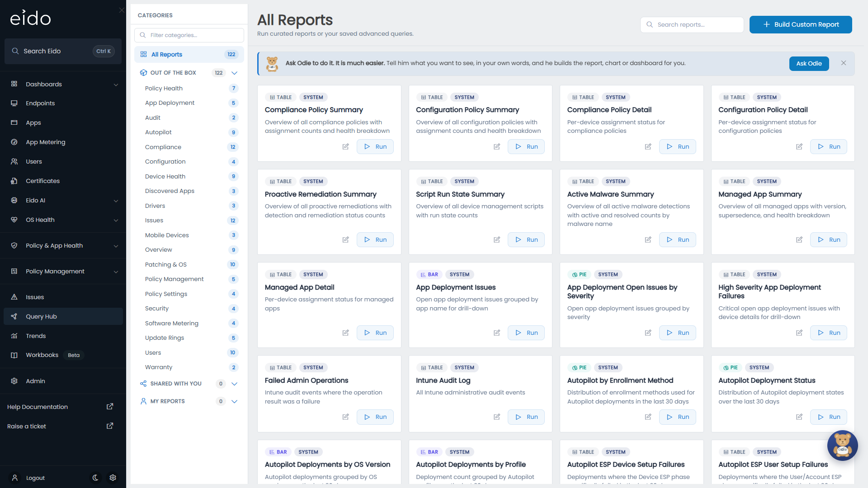The image size is (868, 488).
Task: Collapse the sidebar with the top close icon
Action: pyautogui.click(x=122, y=10)
